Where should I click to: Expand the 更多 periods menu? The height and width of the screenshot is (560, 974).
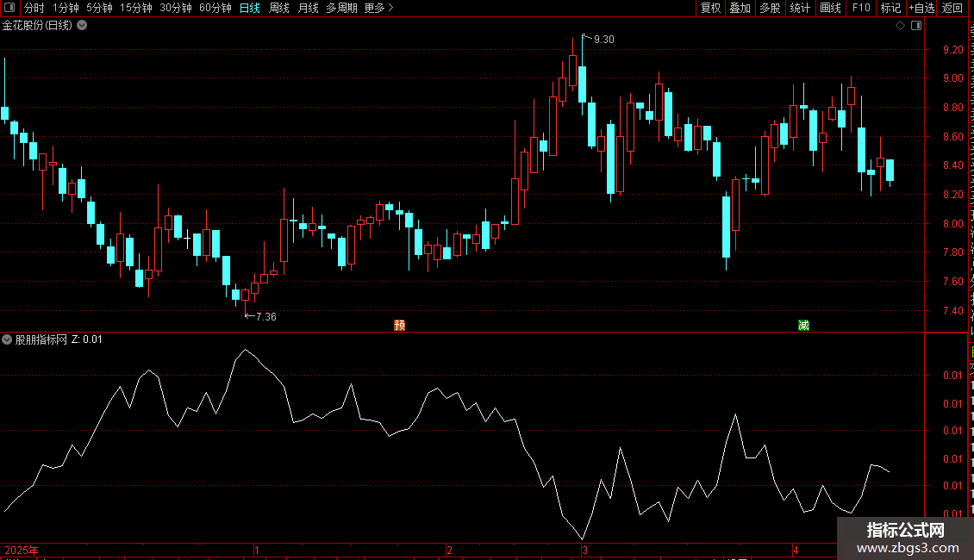pyautogui.click(x=378, y=8)
